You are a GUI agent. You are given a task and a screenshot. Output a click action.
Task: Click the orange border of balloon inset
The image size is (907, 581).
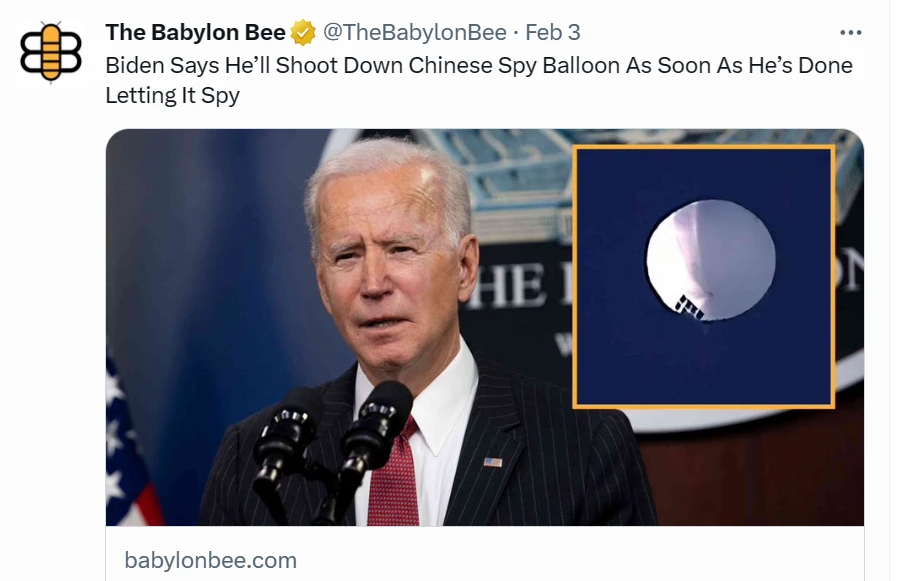(x=703, y=147)
